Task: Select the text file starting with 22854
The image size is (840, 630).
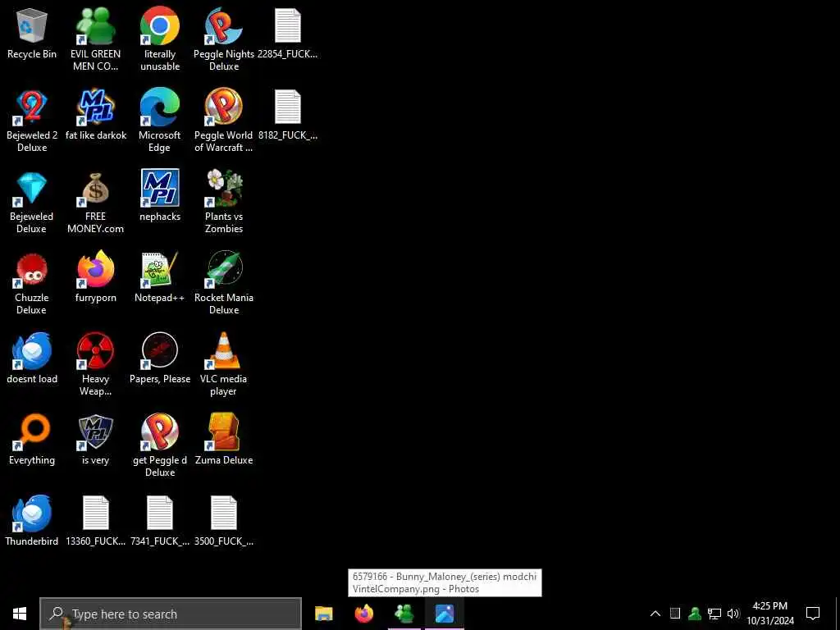Action: click(288, 34)
